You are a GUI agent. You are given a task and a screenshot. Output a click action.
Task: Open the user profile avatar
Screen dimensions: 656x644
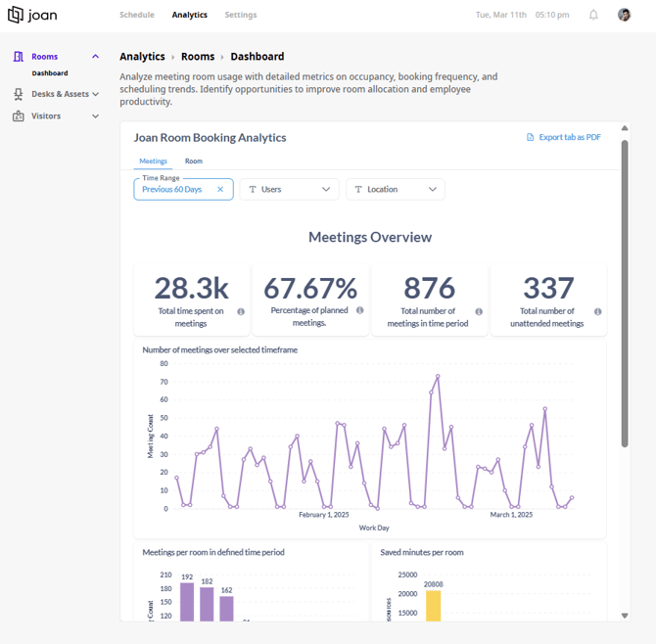[x=624, y=15]
